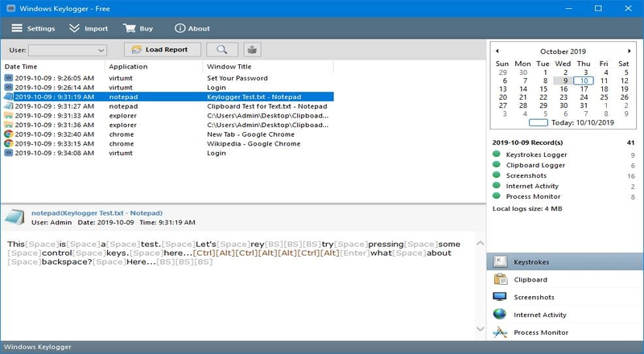This screenshot has height=354, width=644.
Task: Click the Keystrokes Logger record label
Action: click(536, 154)
